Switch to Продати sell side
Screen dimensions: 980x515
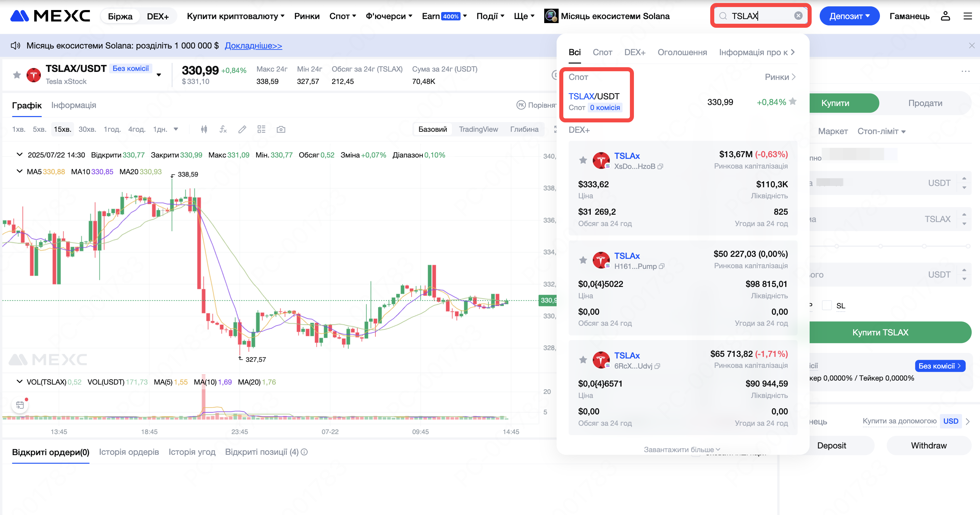[x=925, y=103]
